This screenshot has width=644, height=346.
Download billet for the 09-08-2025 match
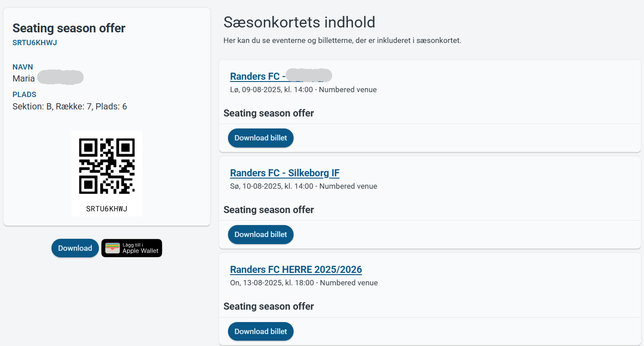click(261, 138)
